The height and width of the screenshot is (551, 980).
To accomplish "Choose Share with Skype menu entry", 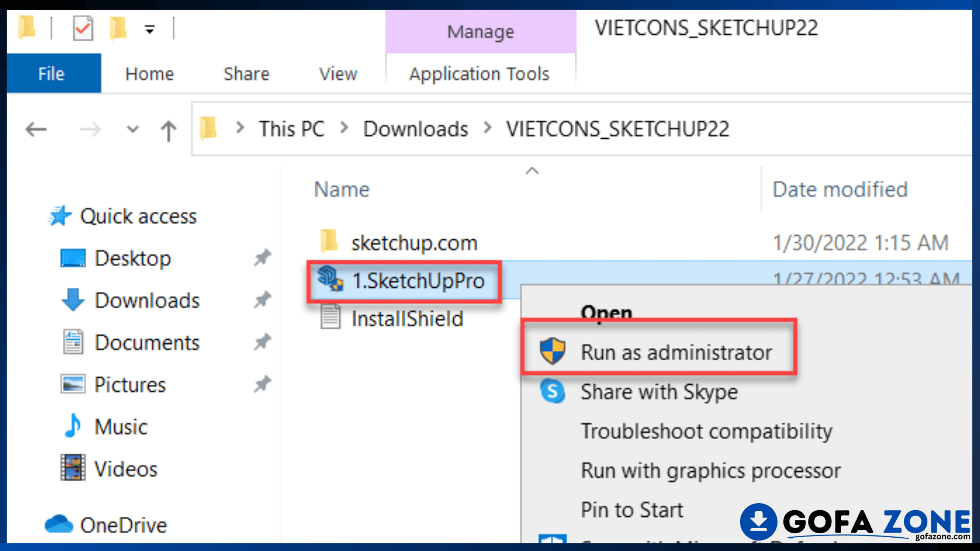I will 658,392.
